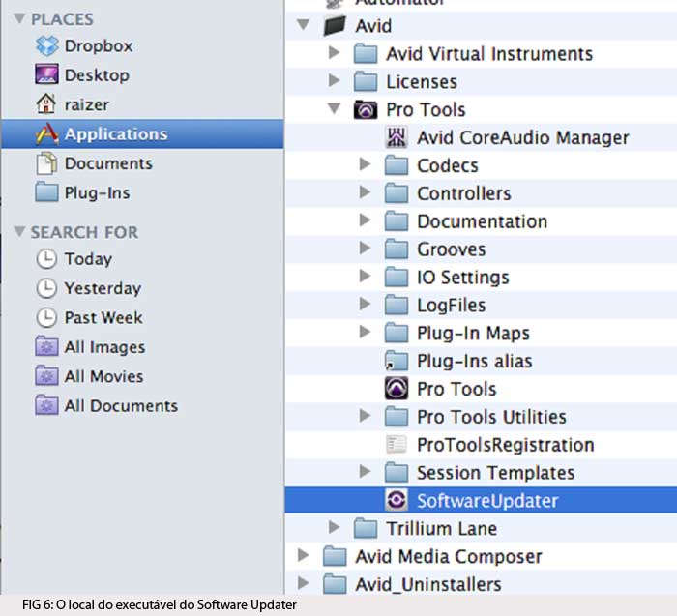Image resolution: width=677 pixels, height=616 pixels.
Task: Click the Dropbox icon in sidebar
Action: click(46, 45)
